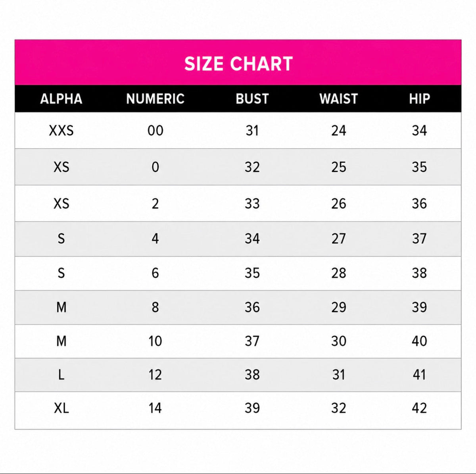476x474 pixels.
Task: Click the SIZE CHART title banner
Action: click(238, 63)
